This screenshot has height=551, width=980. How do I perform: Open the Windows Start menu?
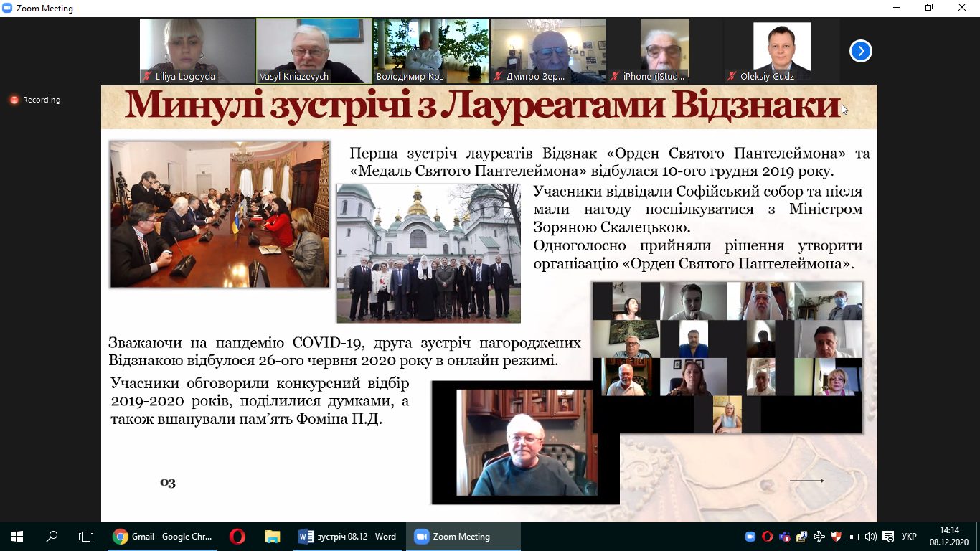tap(17, 537)
